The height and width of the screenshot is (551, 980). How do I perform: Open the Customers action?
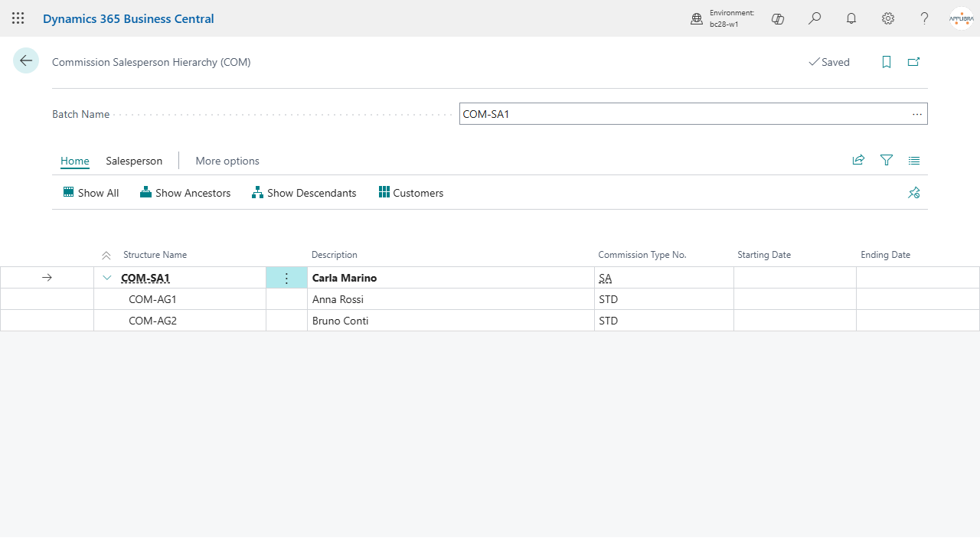(x=411, y=193)
